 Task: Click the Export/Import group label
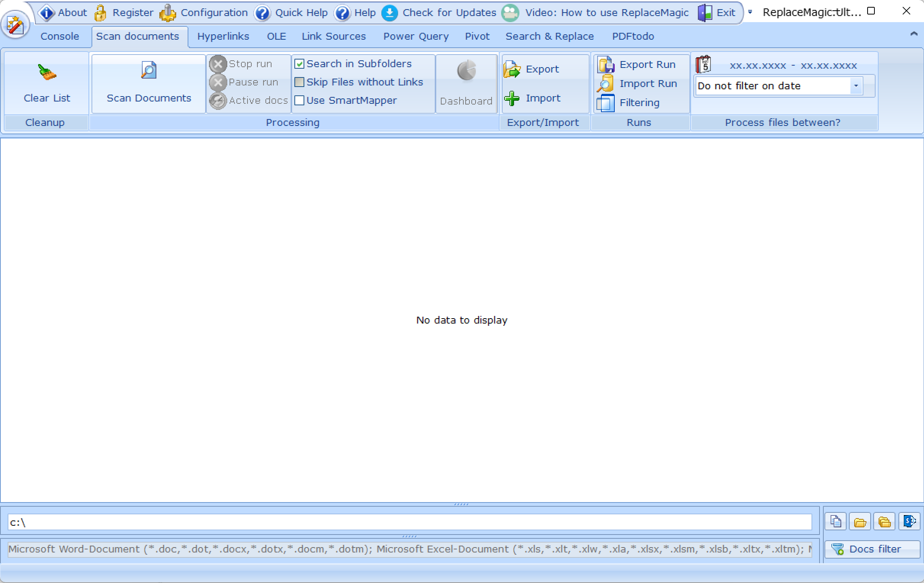(x=543, y=122)
